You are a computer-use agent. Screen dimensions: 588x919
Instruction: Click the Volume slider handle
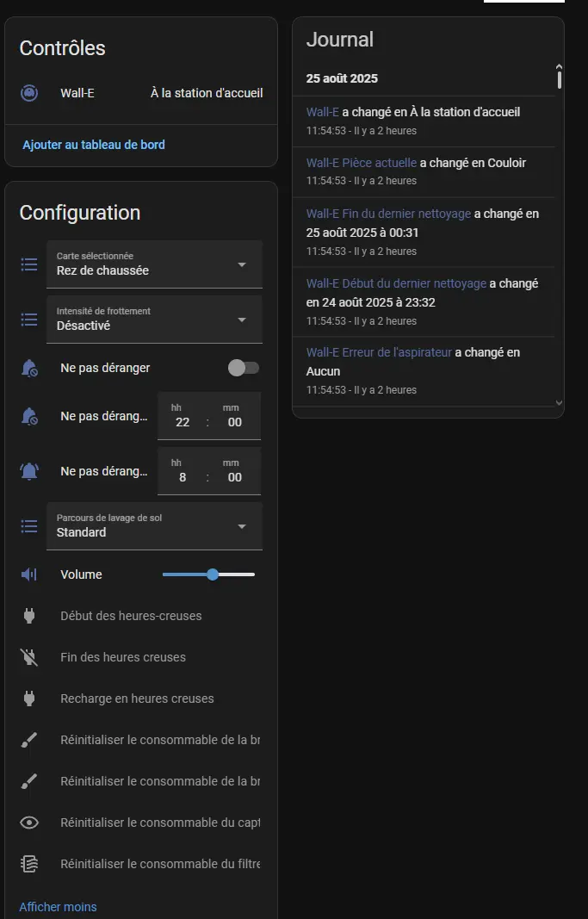(x=213, y=574)
